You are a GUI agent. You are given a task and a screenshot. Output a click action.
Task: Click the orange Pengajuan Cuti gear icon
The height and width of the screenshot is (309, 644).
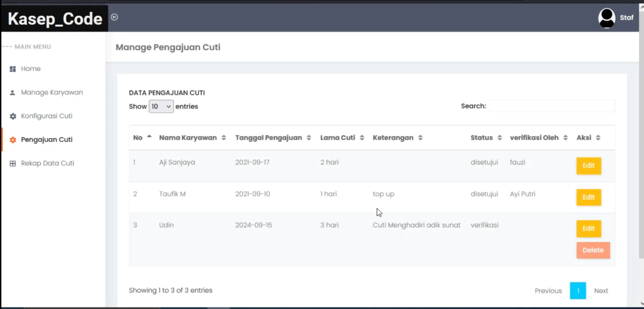click(x=13, y=140)
